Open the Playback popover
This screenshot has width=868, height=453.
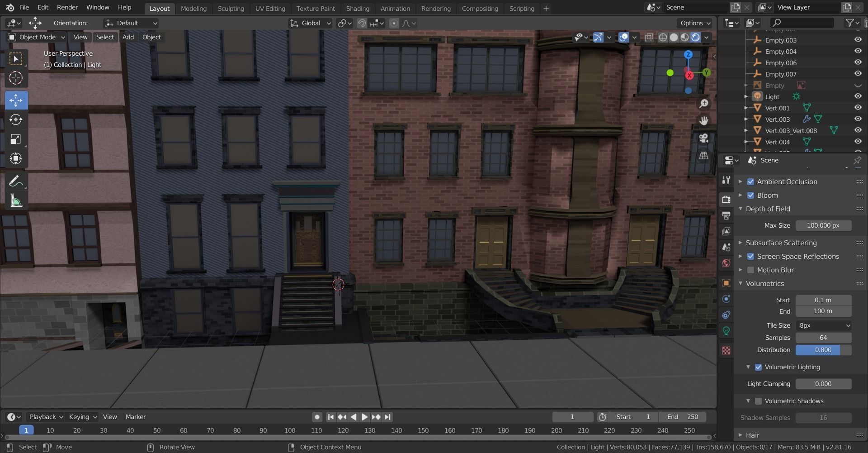point(46,417)
